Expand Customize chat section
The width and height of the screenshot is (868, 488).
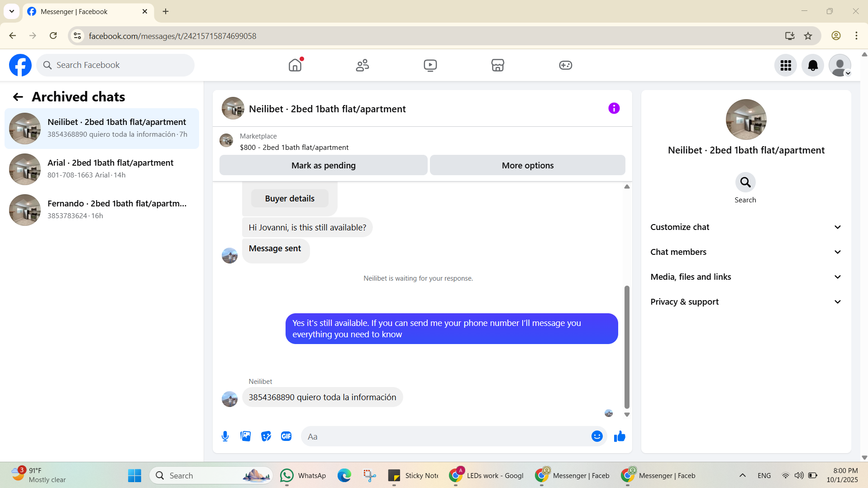(746, 227)
